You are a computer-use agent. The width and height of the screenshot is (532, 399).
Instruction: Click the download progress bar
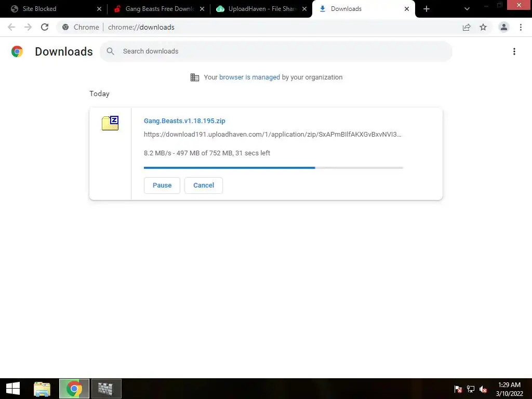pyautogui.click(x=273, y=168)
